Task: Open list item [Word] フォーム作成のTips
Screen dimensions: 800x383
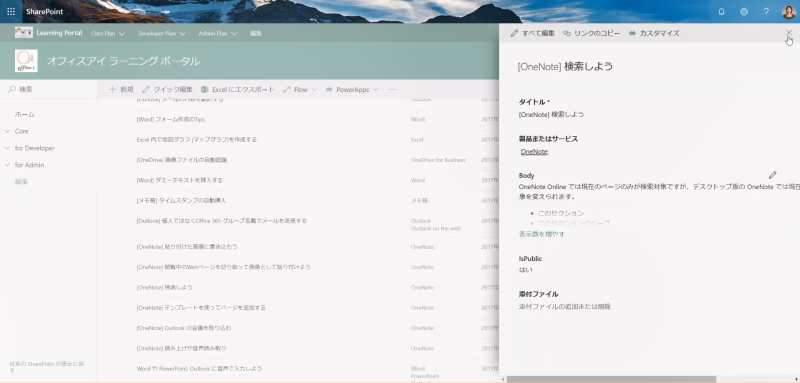Action: click(x=171, y=119)
